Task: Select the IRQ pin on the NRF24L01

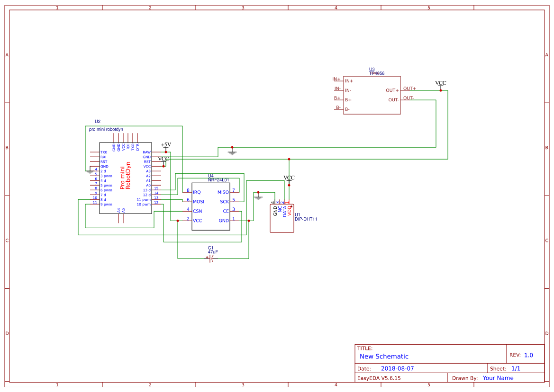Action: 196,192
